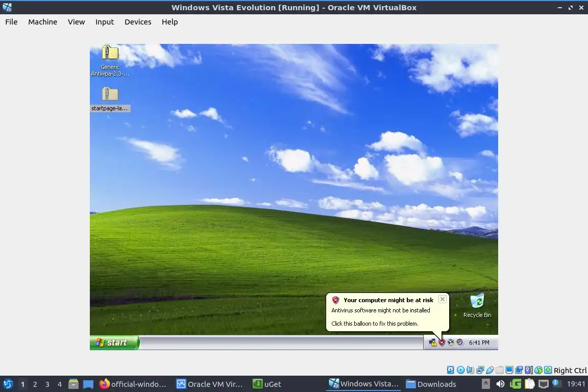
Task: Click the uGet green tray icon
Action: pyautogui.click(x=516, y=384)
